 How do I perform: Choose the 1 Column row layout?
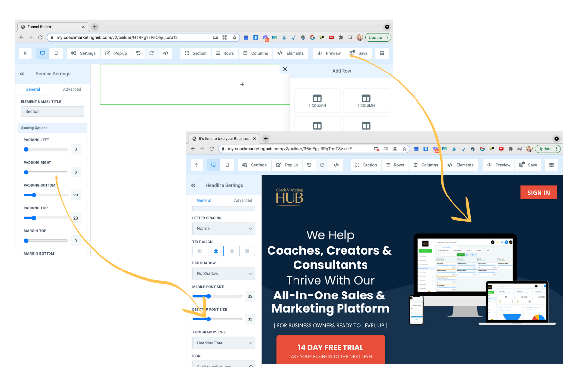click(x=317, y=100)
